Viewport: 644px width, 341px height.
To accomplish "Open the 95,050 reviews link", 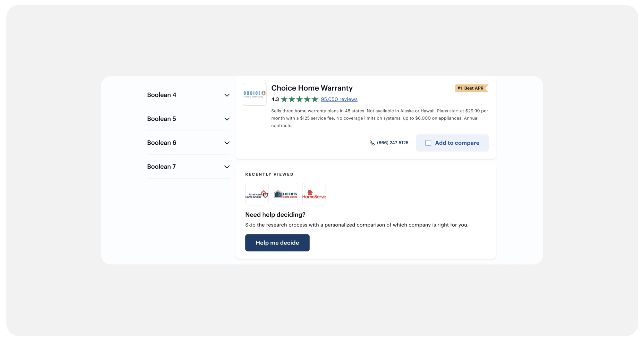I will pyautogui.click(x=339, y=99).
